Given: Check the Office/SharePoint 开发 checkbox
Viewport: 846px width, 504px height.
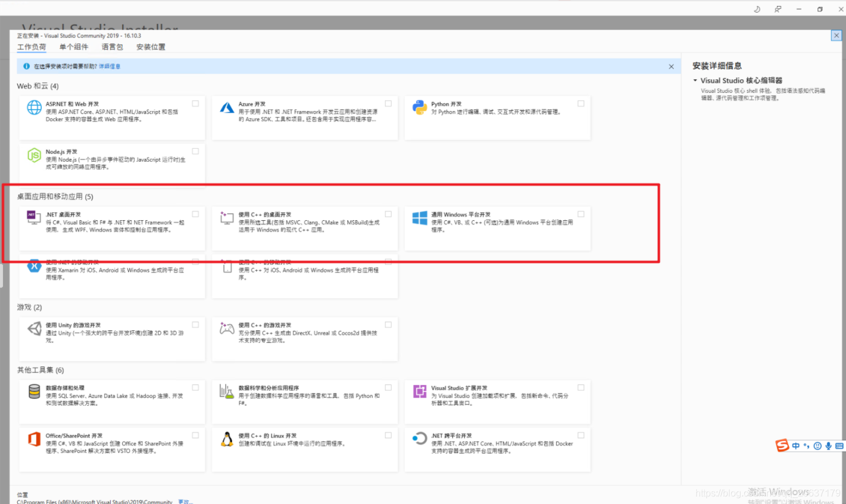Looking at the screenshot, I should [195, 436].
